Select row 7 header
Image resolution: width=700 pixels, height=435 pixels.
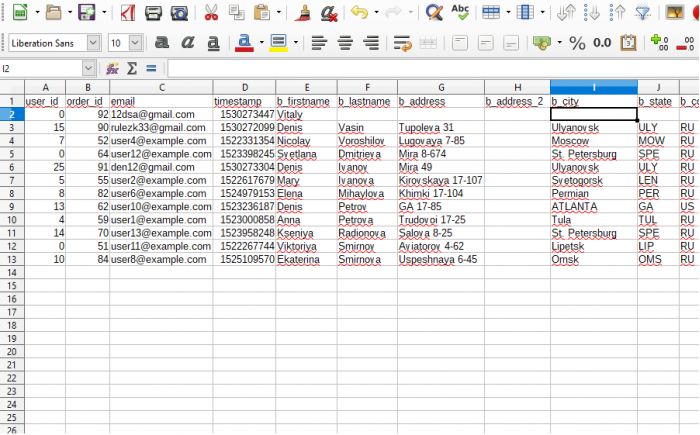(12, 180)
